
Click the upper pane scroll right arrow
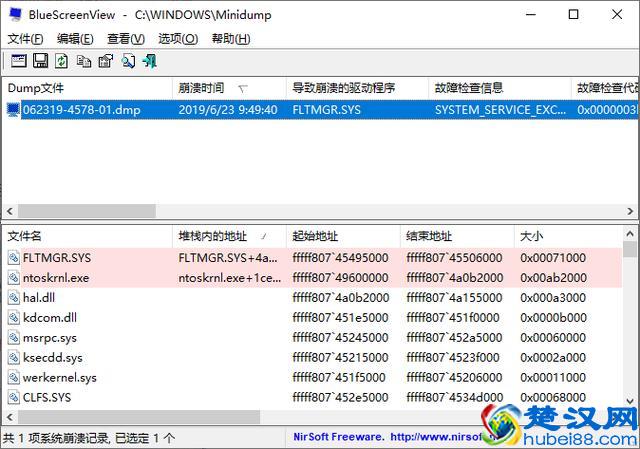click(x=630, y=211)
